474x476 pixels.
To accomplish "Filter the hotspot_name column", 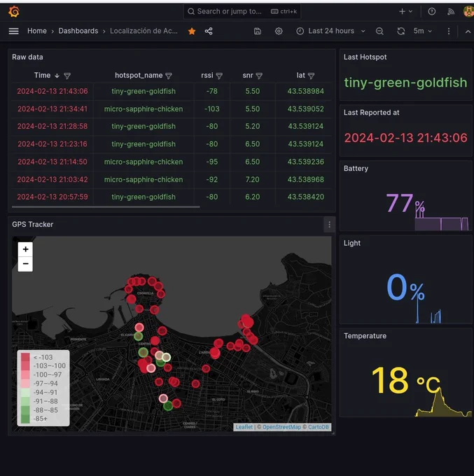I will click(x=169, y=76).
